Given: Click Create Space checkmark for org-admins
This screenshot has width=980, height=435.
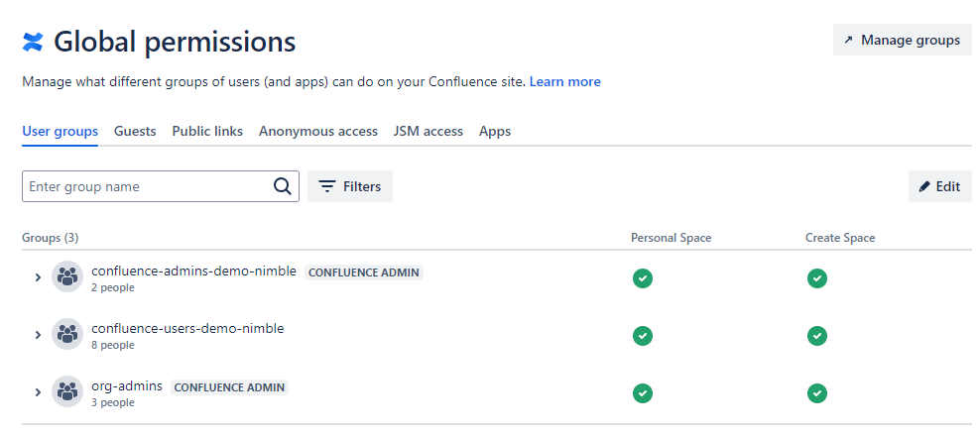Looking at the screenshot, I should (x=816, y=393).
